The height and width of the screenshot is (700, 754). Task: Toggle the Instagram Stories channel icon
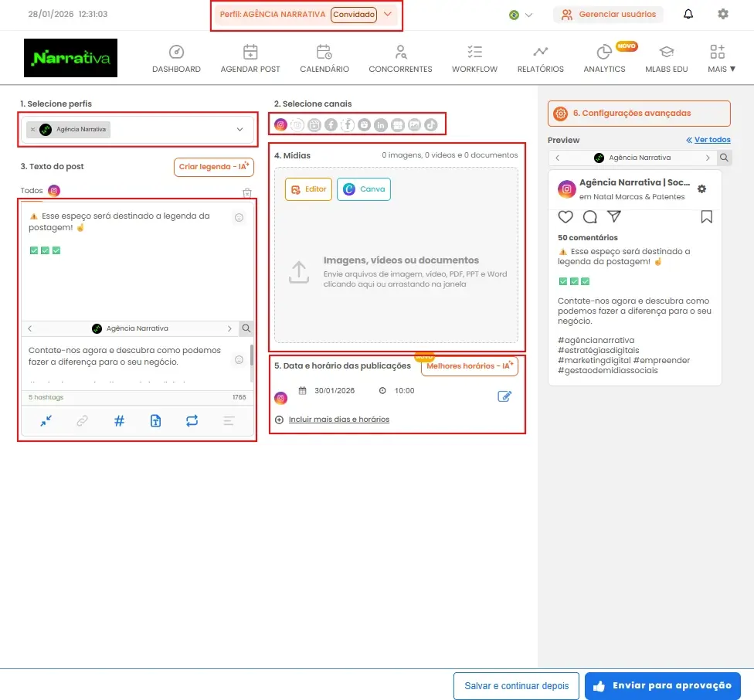coord(297,125)
